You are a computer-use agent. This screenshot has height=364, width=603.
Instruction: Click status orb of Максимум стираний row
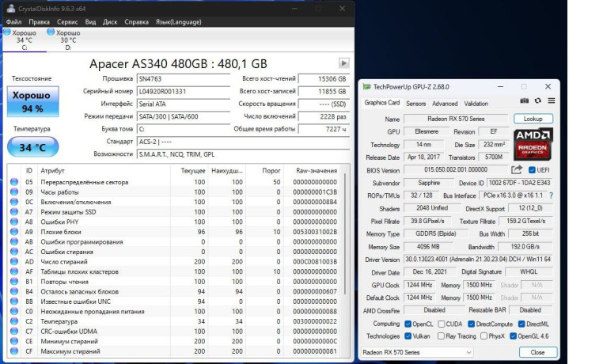tap(14, 351)
